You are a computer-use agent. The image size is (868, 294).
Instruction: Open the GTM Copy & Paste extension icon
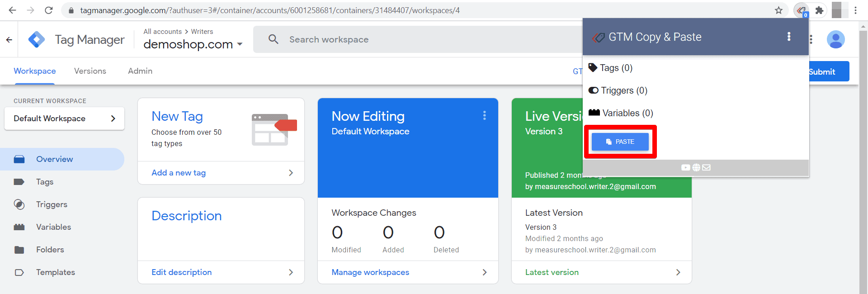801,10
